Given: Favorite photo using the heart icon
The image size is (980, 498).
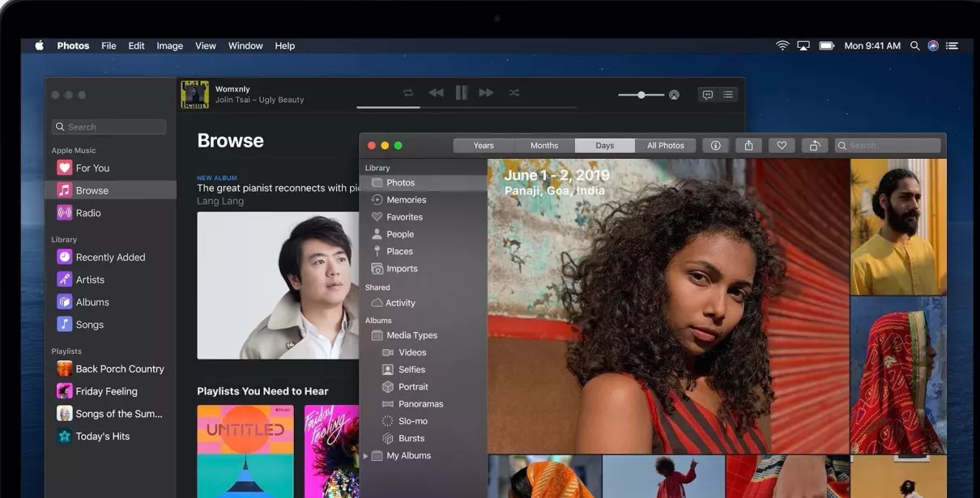Looking at the screenshot, I should point(782,146).
